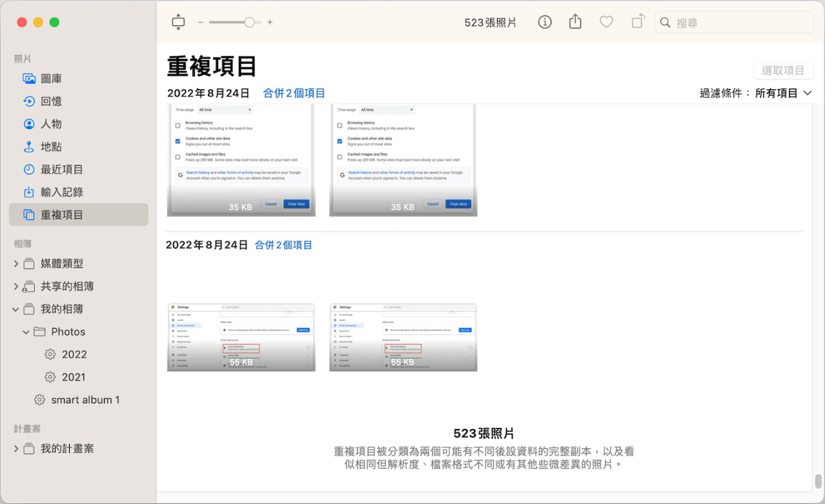825x504 pixels.
Task: Expand the 媒體類型 folder chevron
Action: pos(15,264)
